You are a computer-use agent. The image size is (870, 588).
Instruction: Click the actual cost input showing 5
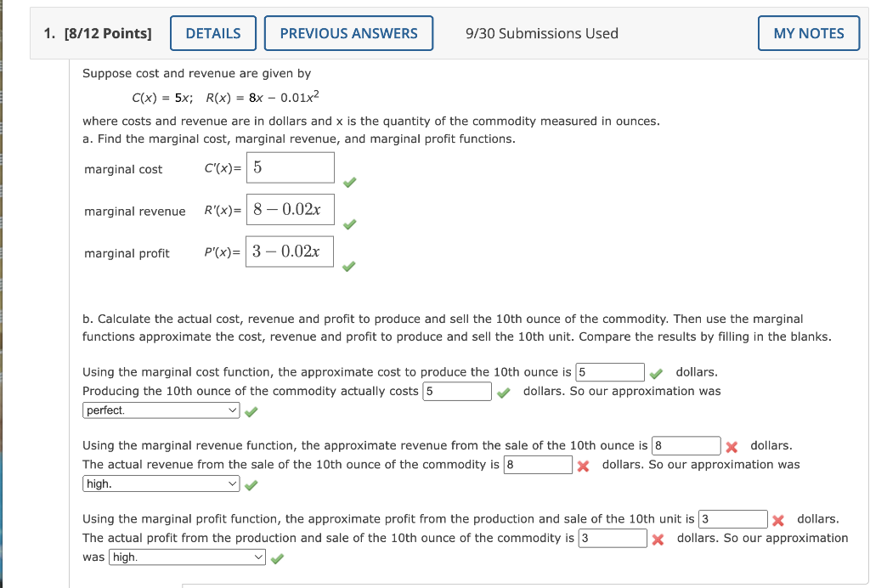tap(457, 391)
